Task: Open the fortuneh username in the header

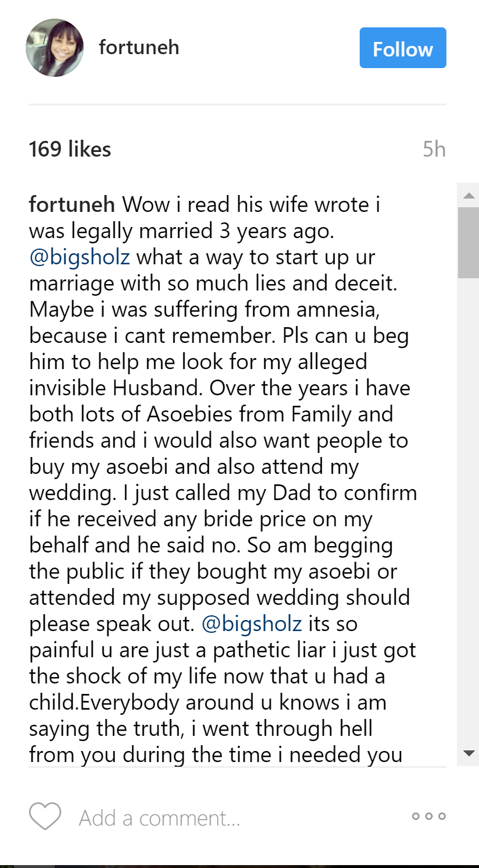Action: click(x=139, y=47)
